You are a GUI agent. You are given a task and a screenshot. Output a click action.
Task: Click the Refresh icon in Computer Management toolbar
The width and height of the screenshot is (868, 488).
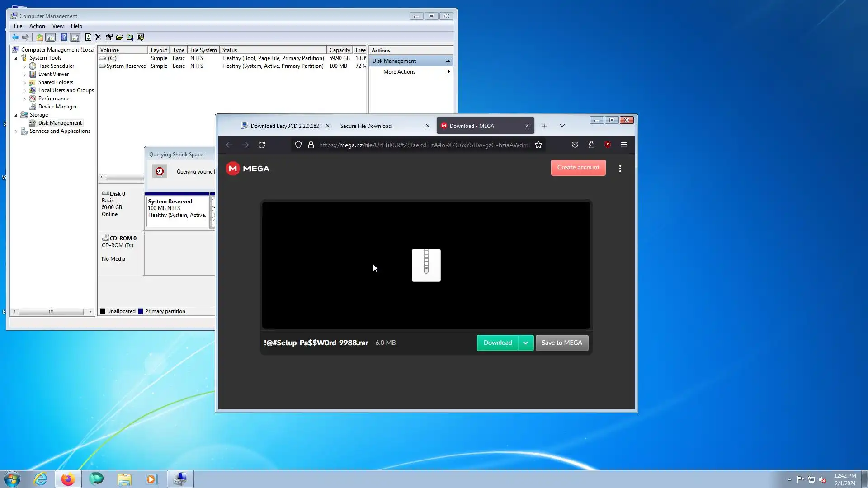click(88, 38)
